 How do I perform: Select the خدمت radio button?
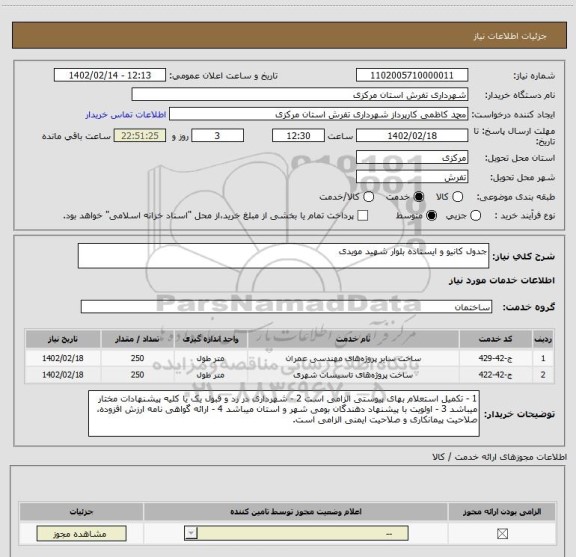(419, 197)
